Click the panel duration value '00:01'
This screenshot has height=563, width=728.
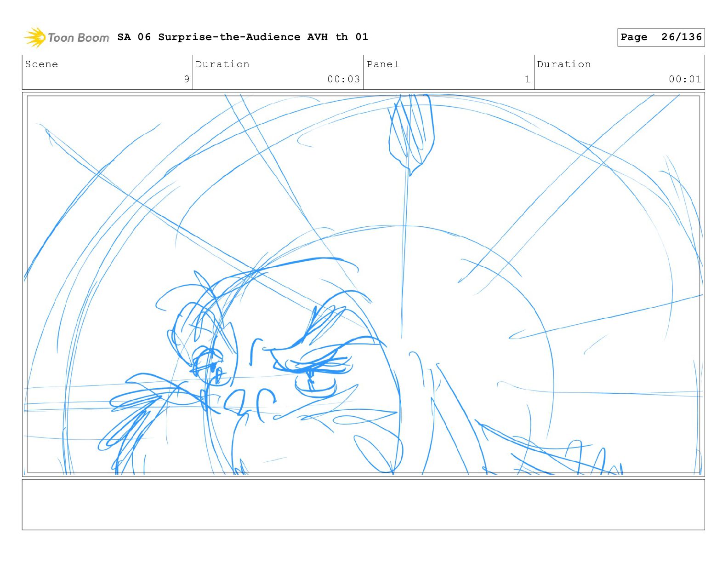pyautogui.click(x=685, y=79)
